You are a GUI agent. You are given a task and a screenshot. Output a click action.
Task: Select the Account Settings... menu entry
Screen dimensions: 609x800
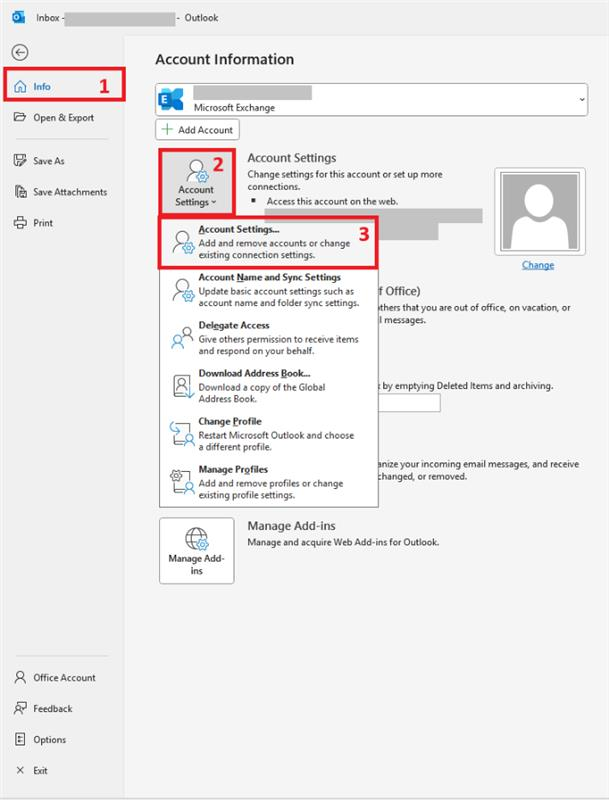[268, 242]
